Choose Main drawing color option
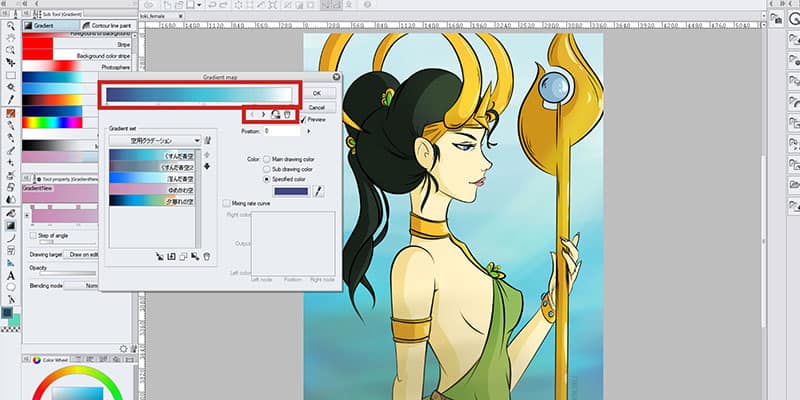800x400 pixels. pos(266,159)
